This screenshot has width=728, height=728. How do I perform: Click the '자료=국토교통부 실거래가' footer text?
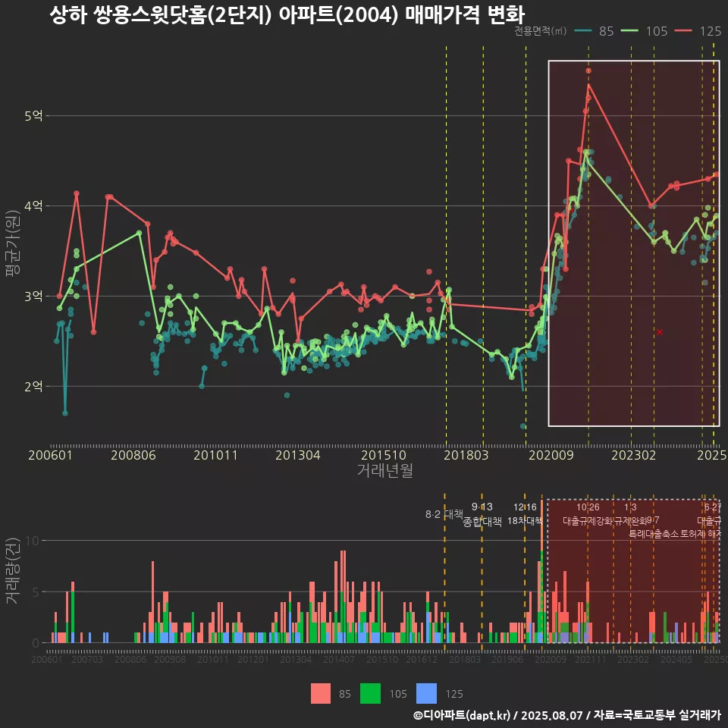coord(657,715)
